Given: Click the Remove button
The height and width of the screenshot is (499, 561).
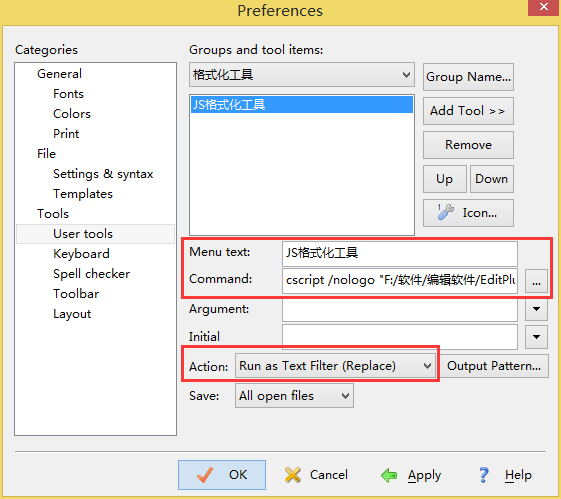Looking at the screenshot, I should (468, 145).
